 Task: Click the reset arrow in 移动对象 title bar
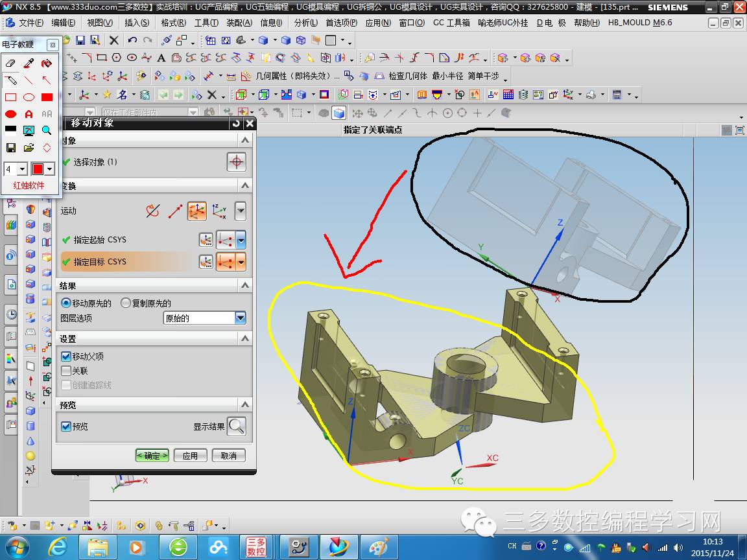236,123
